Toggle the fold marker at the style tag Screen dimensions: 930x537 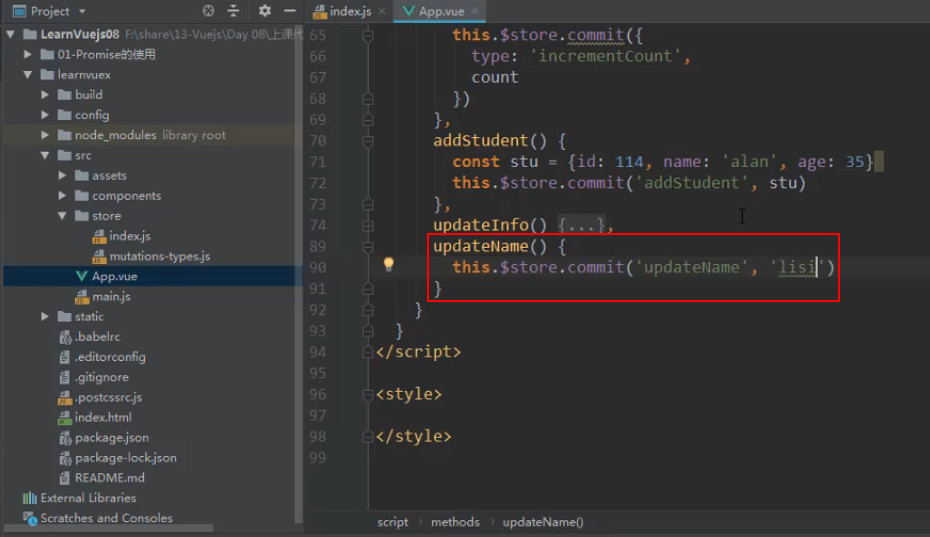pos(368,395)
